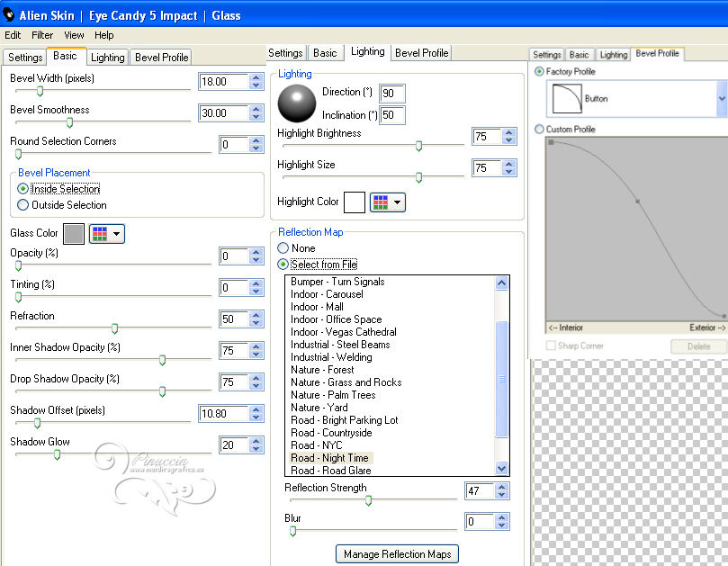
Task: Click the white Highlight Color swatch
Action: 355,202
